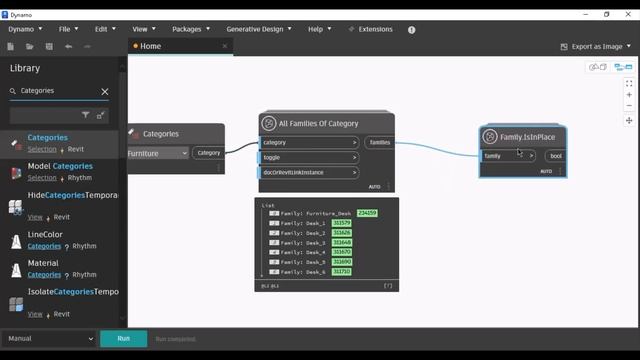Click the HideCategoriesTemporary node icon
The height and width of the screenshot is (360, 640).
pyautogui.click(x=16, y=207)
